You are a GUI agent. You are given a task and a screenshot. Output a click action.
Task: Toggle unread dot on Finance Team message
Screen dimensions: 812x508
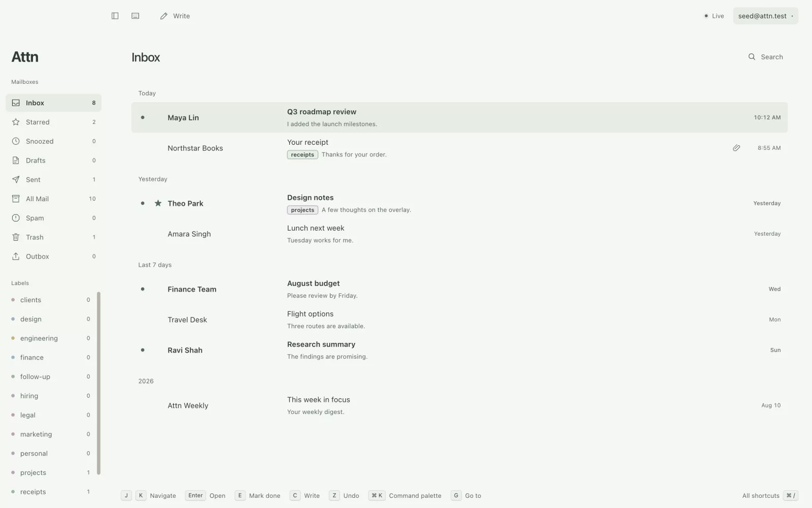click(143, 289)
